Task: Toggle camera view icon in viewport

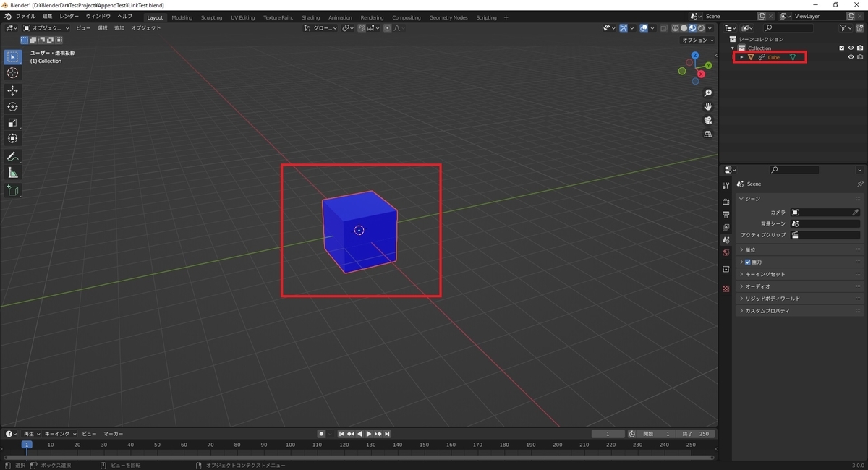Action: [708, 120]
